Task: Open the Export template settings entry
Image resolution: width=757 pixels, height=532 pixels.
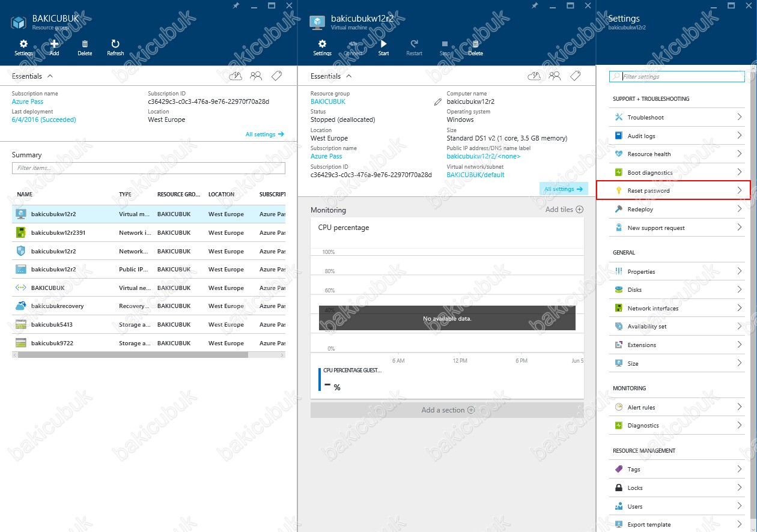Action: click(677, 525)
